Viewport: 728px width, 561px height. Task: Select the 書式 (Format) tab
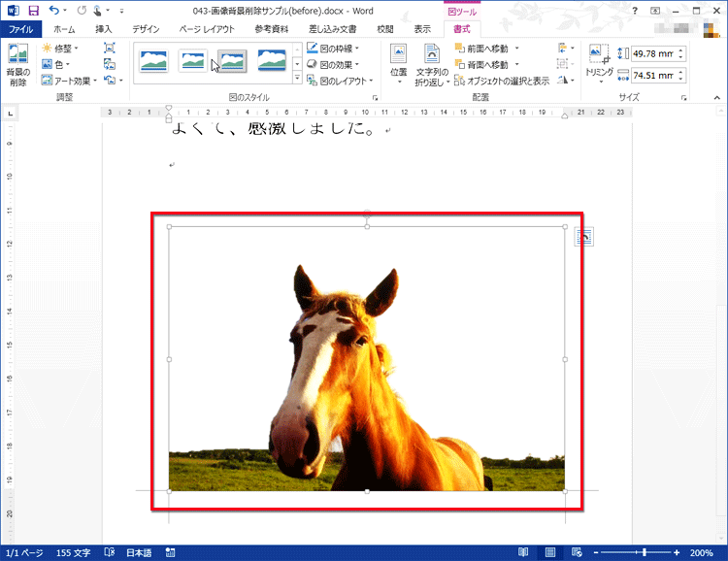click(462, 29)
